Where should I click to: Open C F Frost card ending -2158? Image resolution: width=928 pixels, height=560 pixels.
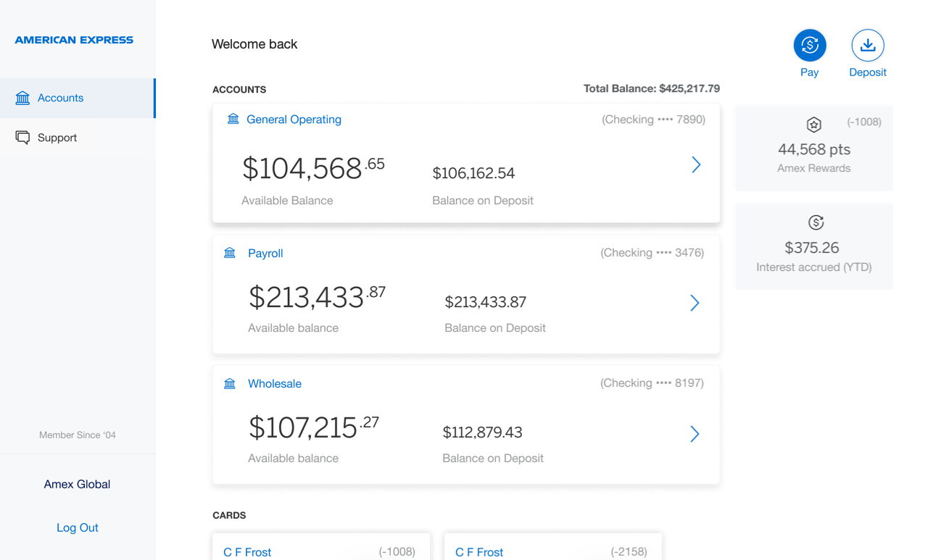click(x=553, y=547)
